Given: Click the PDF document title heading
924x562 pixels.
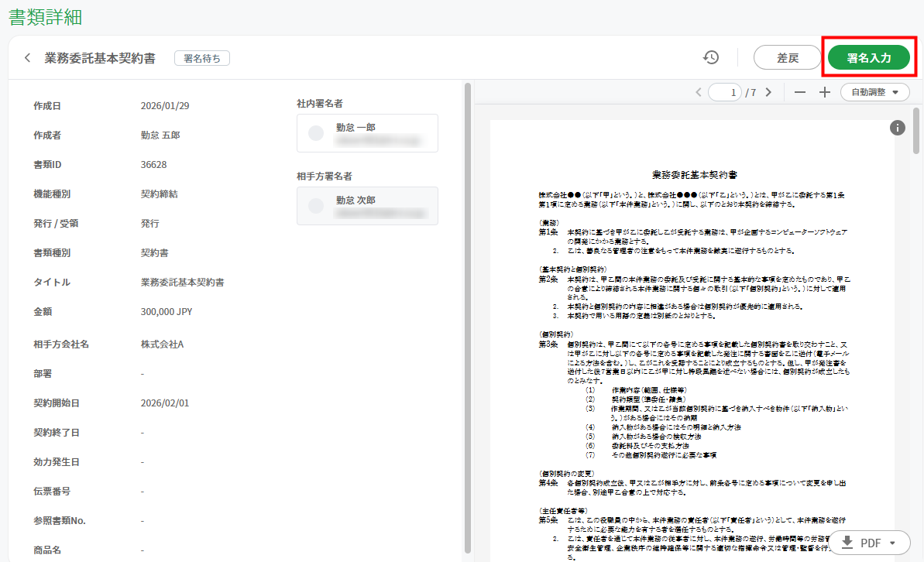Looking at the screenshot, I should pyautogui.click(x=694, y=175).
